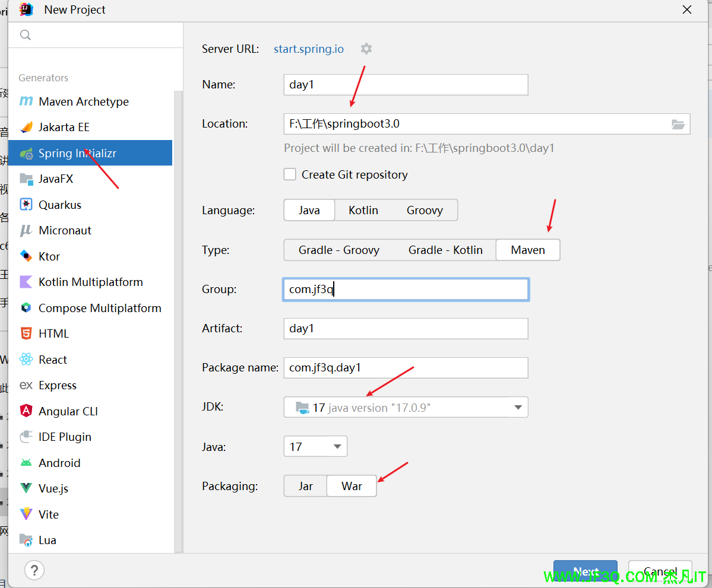The width and height of the screenshot is (712, 588).
Task: Click the generator search box
Action: tap(101, 35)
